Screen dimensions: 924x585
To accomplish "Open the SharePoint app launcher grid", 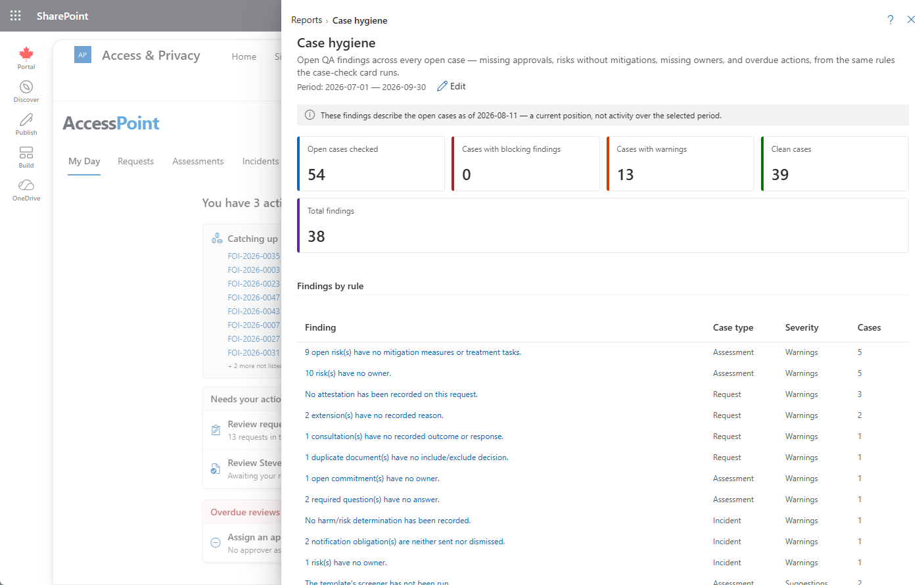I will pos(16,16).
